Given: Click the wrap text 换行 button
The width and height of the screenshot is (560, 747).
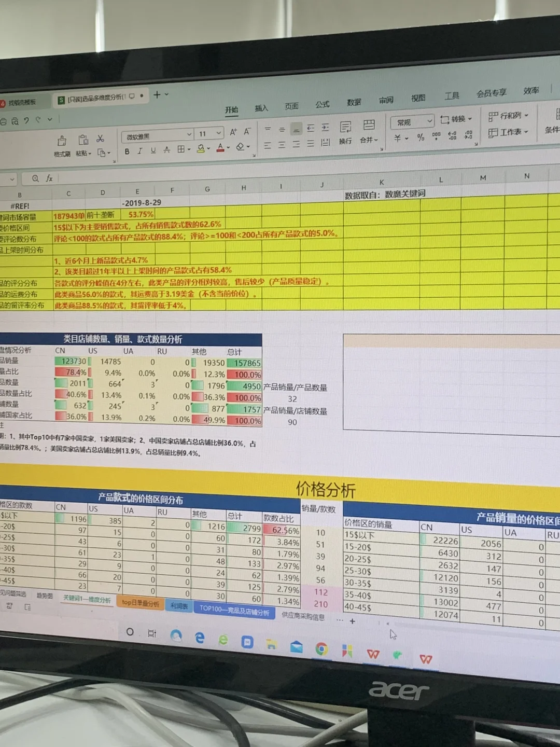Looking at the screenshot, I should point(345,132).
